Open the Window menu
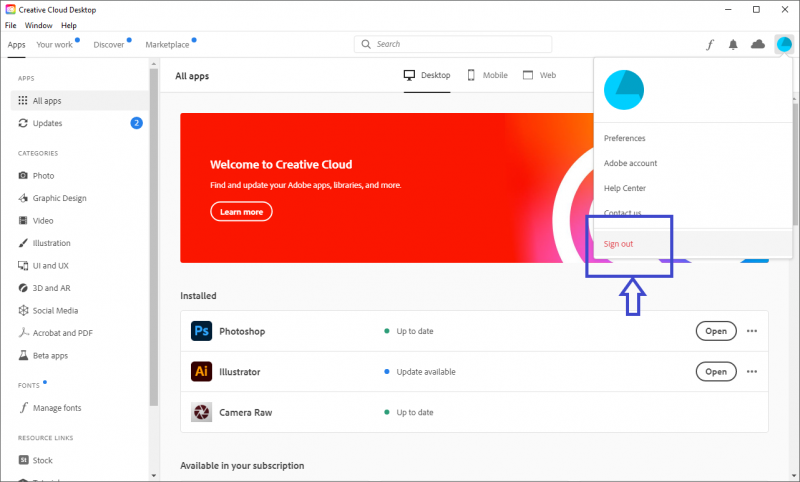The image size is (800, 482). [x=38, y=25]
